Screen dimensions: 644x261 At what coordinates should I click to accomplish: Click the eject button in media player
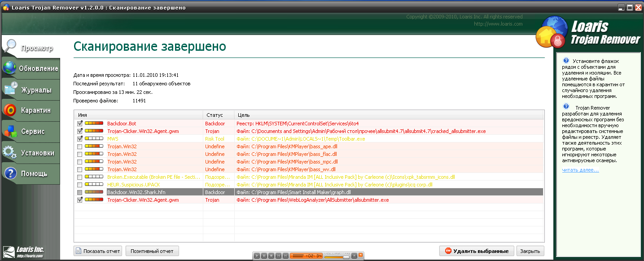(354, 256)
